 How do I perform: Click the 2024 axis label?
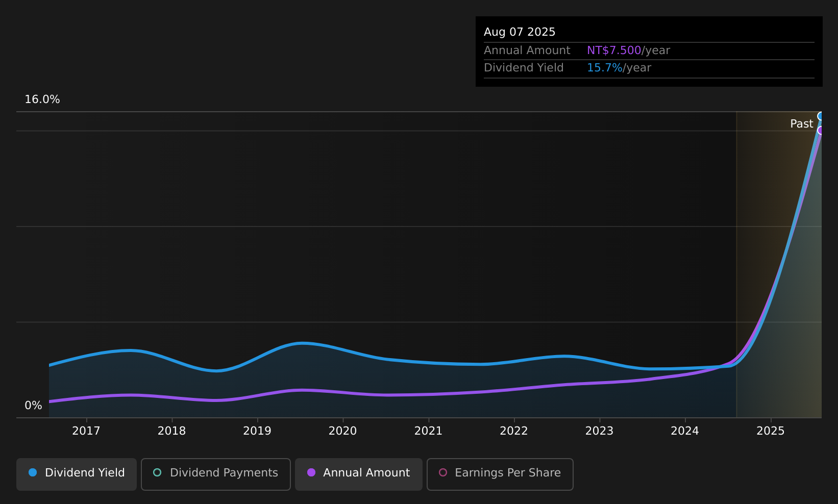tap(685, 431)
